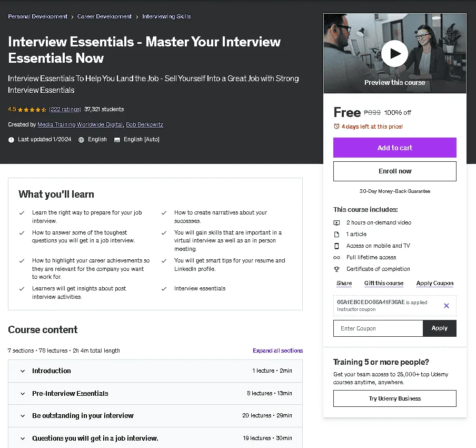
Task: Click Try Udemy Business button
Action: point(394,398)
